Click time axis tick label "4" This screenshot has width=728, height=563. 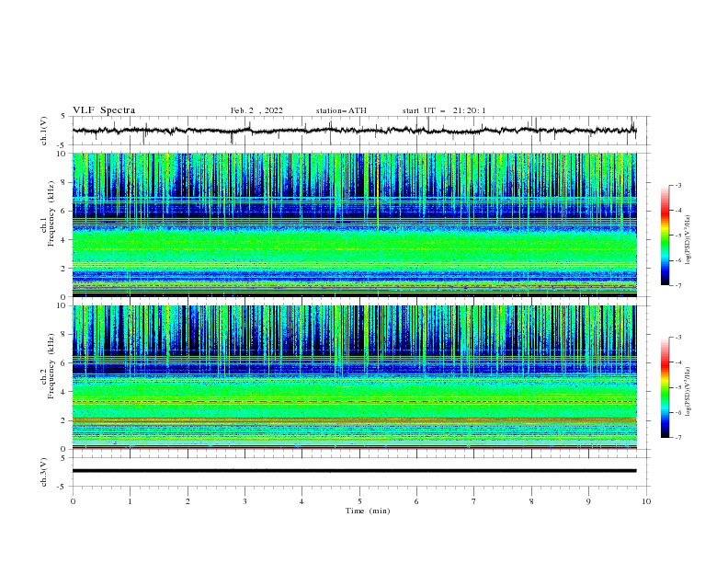click(301, 501)
